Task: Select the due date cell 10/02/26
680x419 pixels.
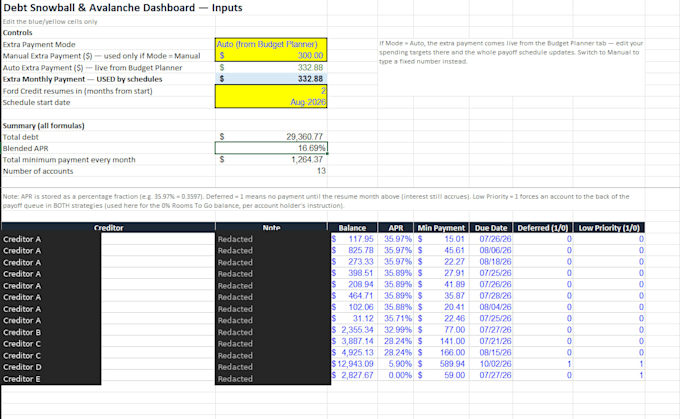Action: (491, 363)
